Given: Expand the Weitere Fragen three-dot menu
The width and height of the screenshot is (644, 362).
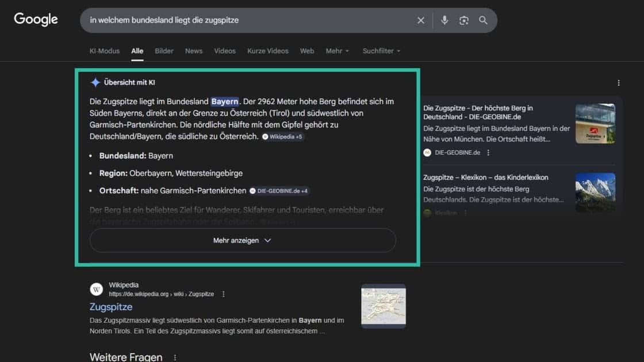Looking at the screenshot, I should click(174, 356).
